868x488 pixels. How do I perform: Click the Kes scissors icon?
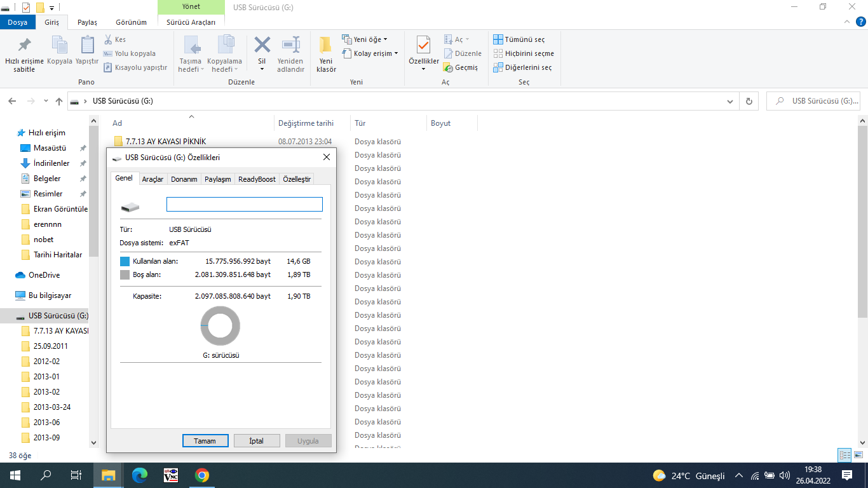[108, 39]
